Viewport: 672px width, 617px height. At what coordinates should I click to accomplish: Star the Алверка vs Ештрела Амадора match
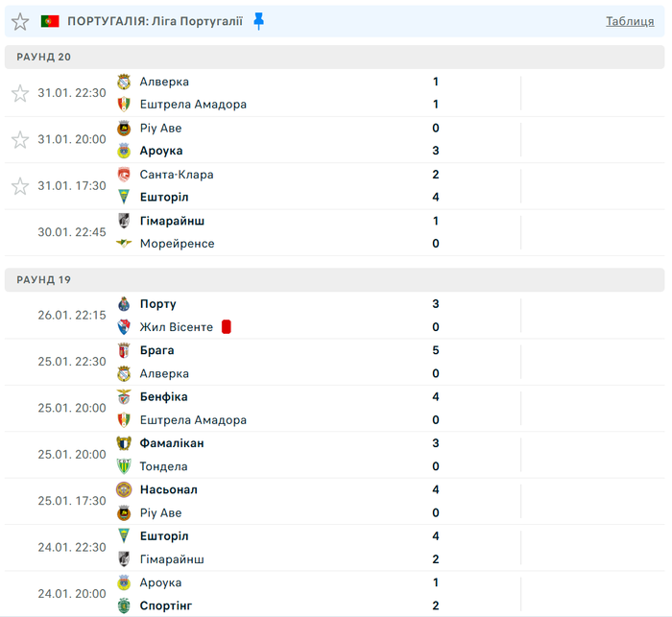[x=20, y=93]
